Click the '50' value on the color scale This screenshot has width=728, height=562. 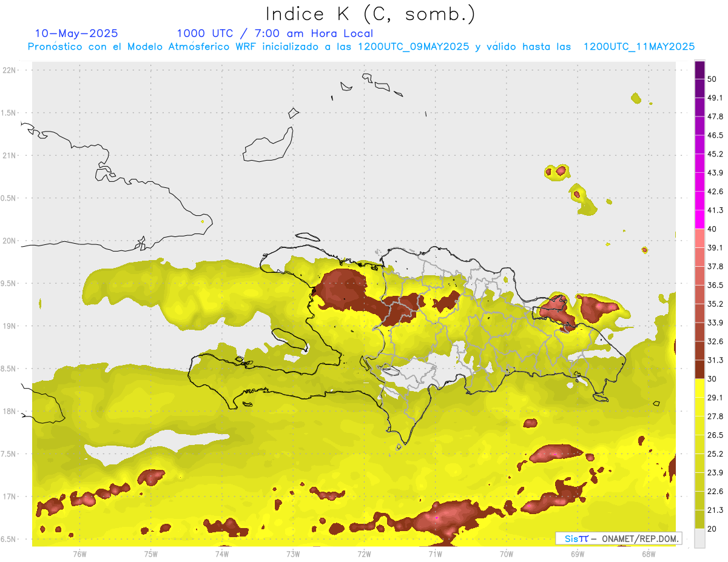712,79
